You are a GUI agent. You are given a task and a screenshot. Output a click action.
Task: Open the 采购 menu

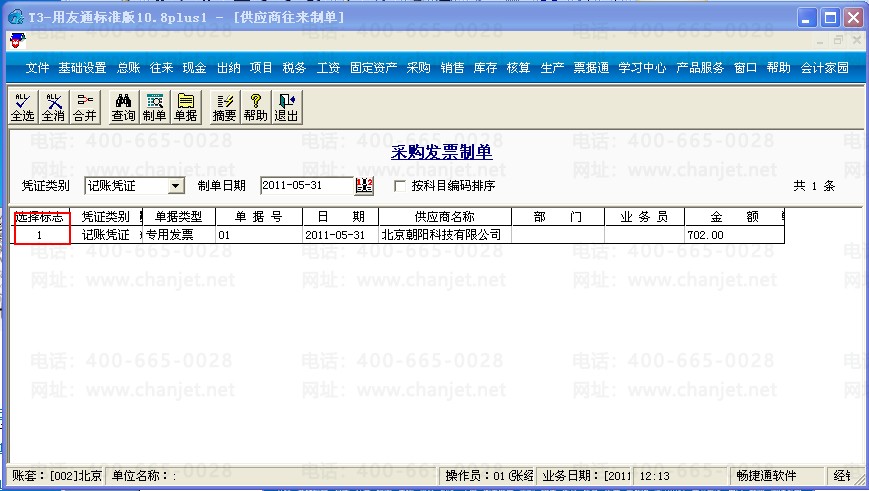[x=418, y=68]
